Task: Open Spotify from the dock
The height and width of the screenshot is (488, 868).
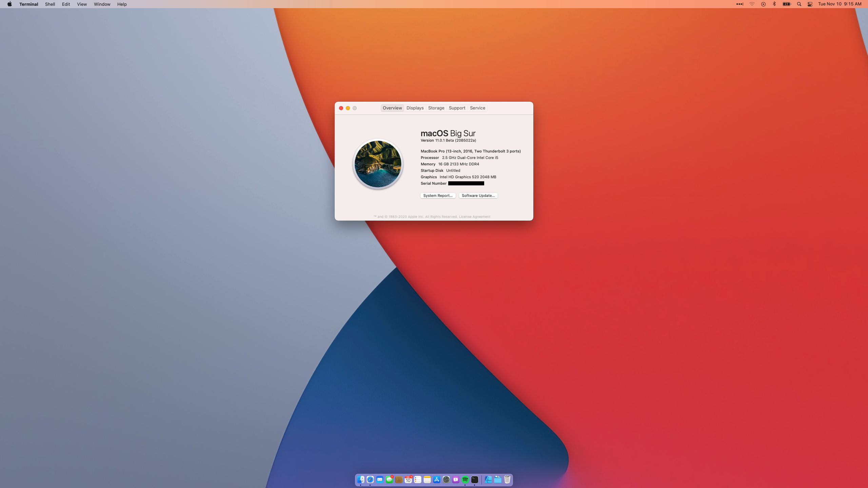Action: click(x=465, y=480)
